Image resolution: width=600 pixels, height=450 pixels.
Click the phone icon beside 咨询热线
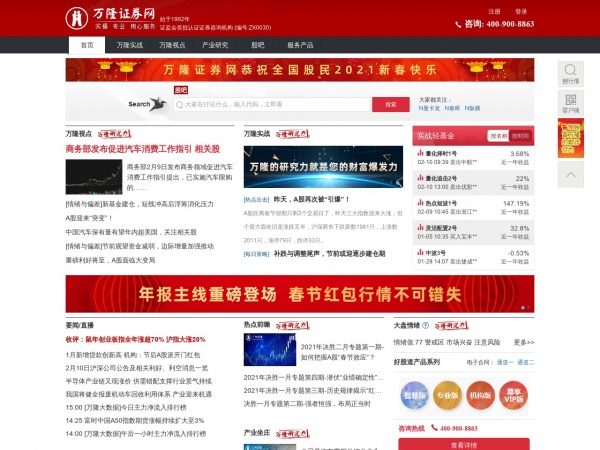click(434, 428)
